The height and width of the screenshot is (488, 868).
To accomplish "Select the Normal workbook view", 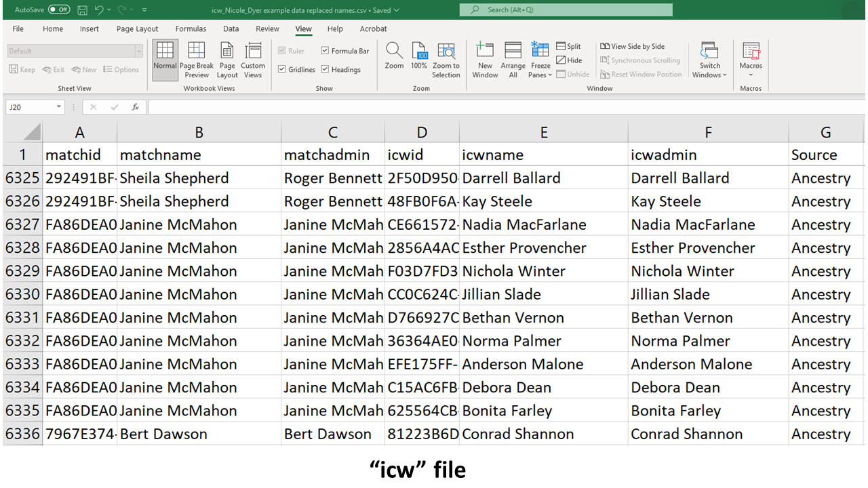I will coord(165,60).
